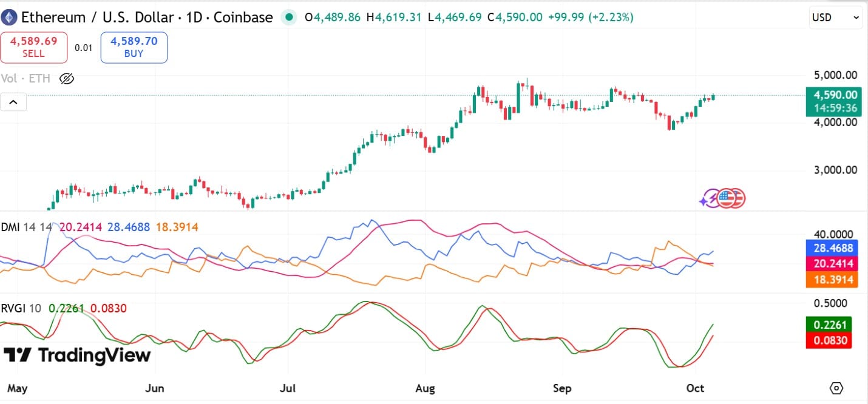
Task: Expand the collapsed panel via chevron button
Action: pyautogui.click(x=13, y=102)
